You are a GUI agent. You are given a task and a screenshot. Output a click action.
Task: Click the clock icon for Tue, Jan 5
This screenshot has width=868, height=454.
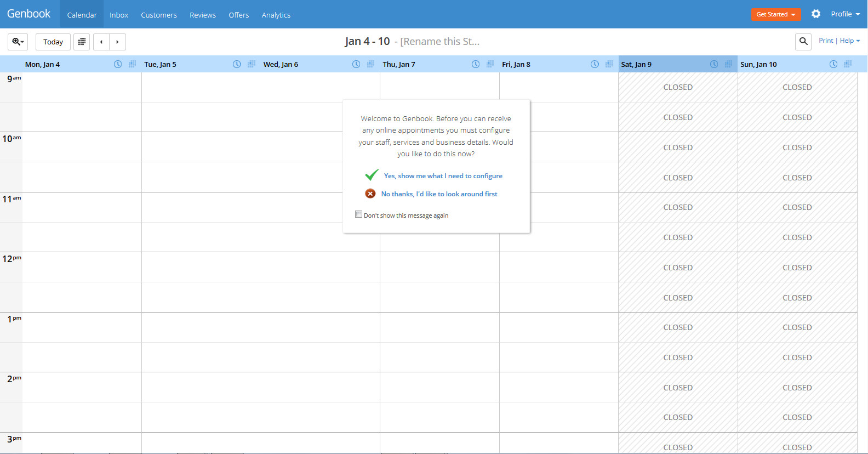click(237, 64)
